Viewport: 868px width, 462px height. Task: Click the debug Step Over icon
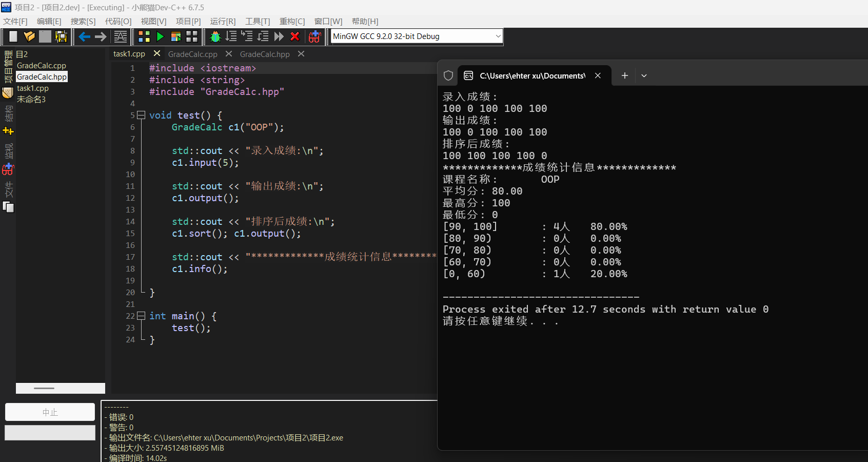click(x=231, y=36)
